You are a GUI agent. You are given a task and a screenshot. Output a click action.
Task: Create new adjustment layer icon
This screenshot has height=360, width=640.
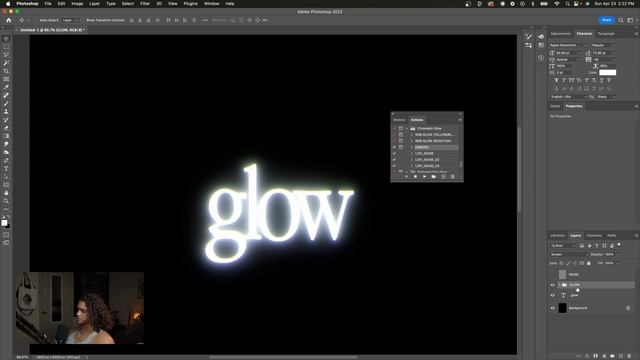click(x=604, y=356)
